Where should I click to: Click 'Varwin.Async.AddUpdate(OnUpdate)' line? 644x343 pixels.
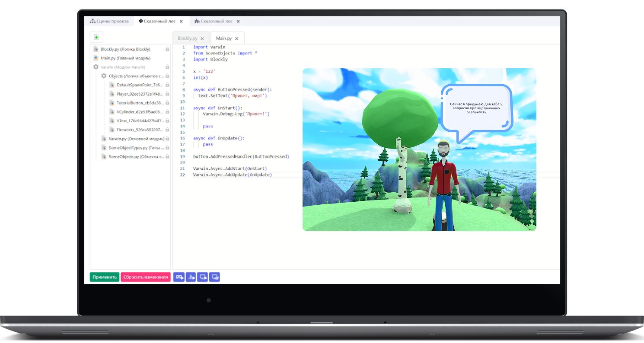[233, 175]
